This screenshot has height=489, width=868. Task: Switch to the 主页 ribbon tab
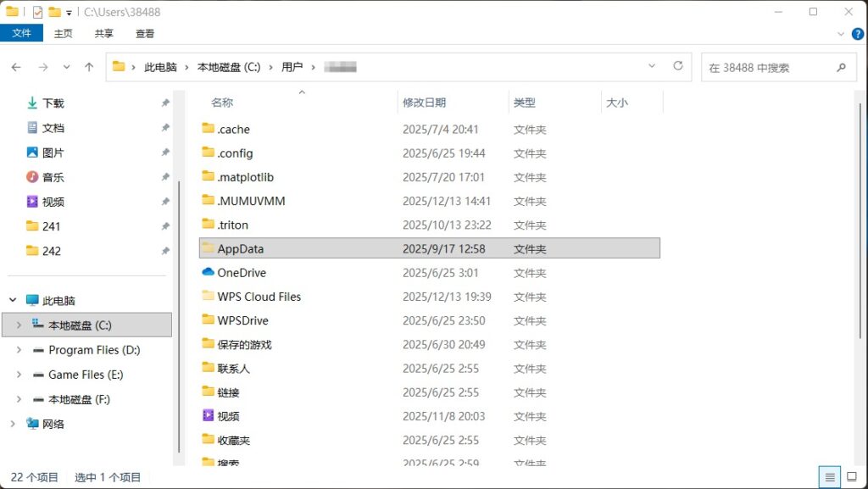click(63, 34)
